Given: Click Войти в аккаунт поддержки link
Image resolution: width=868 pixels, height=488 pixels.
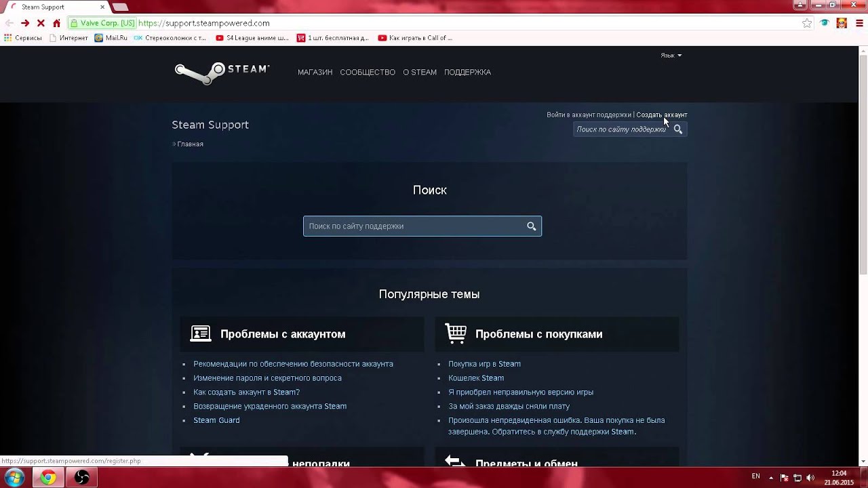Looking at the screenshot, I should click(589, 115).
